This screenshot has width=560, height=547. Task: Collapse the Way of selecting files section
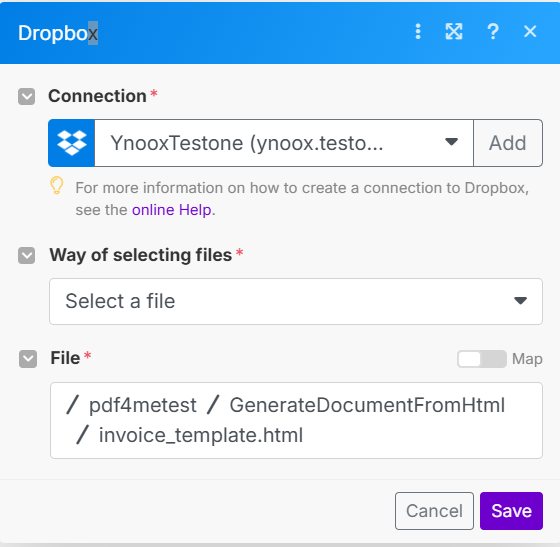(x=26, y=256)
